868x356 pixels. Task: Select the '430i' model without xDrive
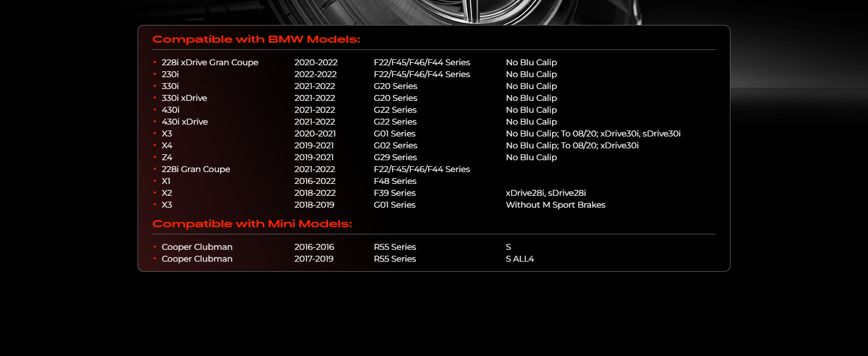pyautogui.click(x=171, y=110)
